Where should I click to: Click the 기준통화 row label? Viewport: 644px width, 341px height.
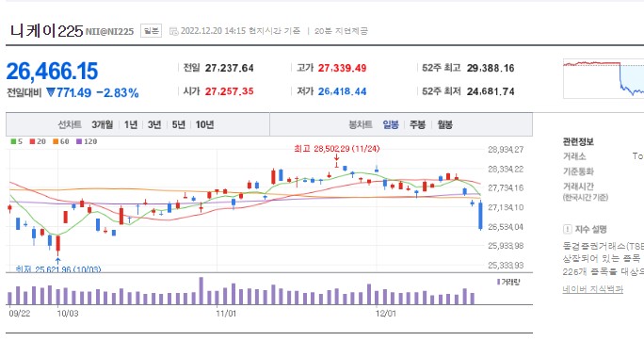(578, 171)
